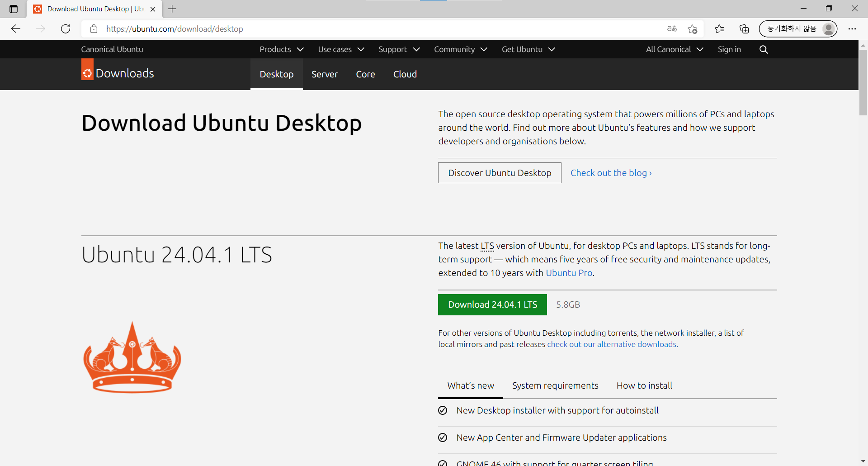The image size is (868, 466).
Task: Open the Collections icon in toolbar
Action: pyautogui.click(x=744, y=29)
